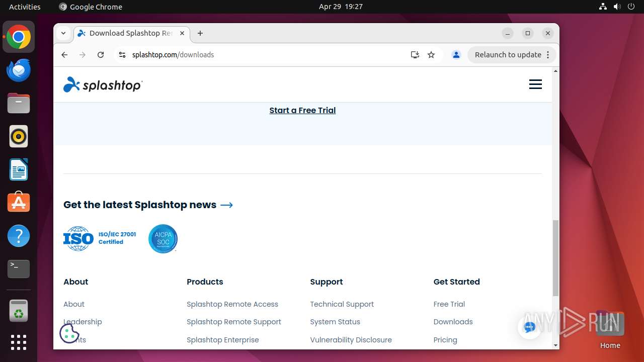
Task: Click the ISO 27001 Certified badge
Action: (100, 238)
